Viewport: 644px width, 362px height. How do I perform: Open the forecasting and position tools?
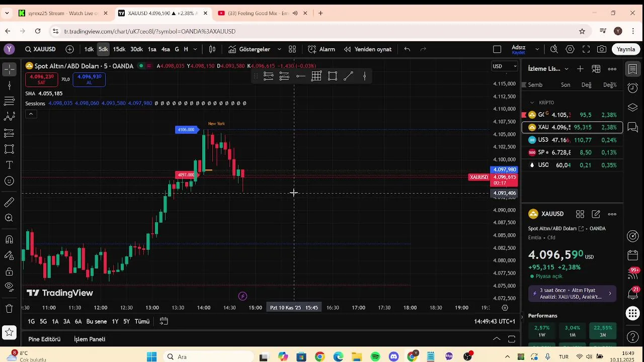(x=9, y=133)
